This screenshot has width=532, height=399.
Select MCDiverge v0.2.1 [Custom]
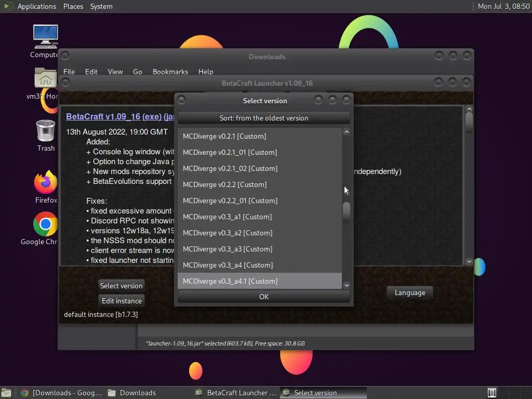coord(260,136)
